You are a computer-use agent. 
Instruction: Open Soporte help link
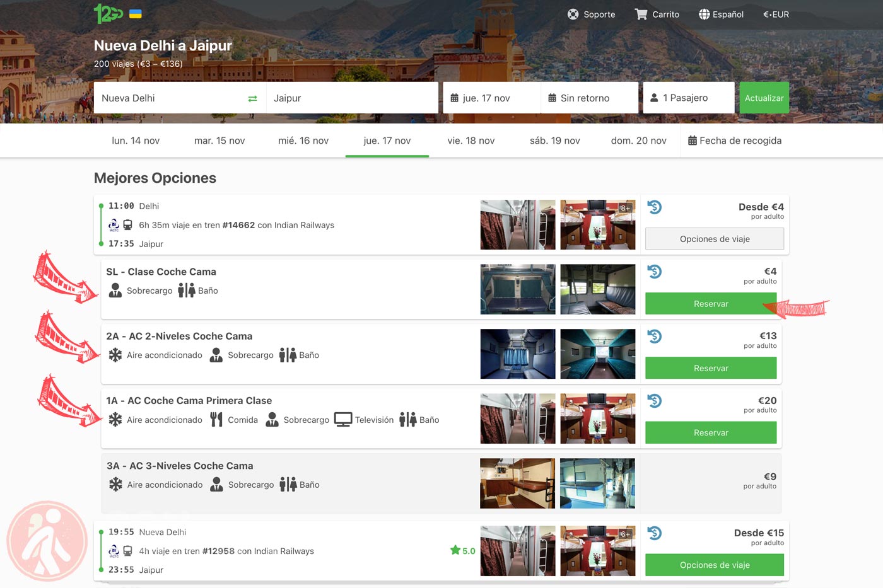click(x=591, y=14)
